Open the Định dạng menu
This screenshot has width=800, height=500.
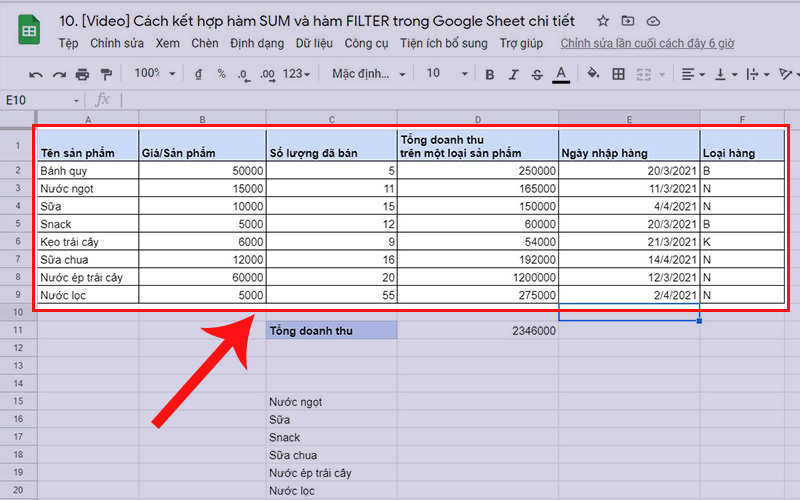(257, 43)
